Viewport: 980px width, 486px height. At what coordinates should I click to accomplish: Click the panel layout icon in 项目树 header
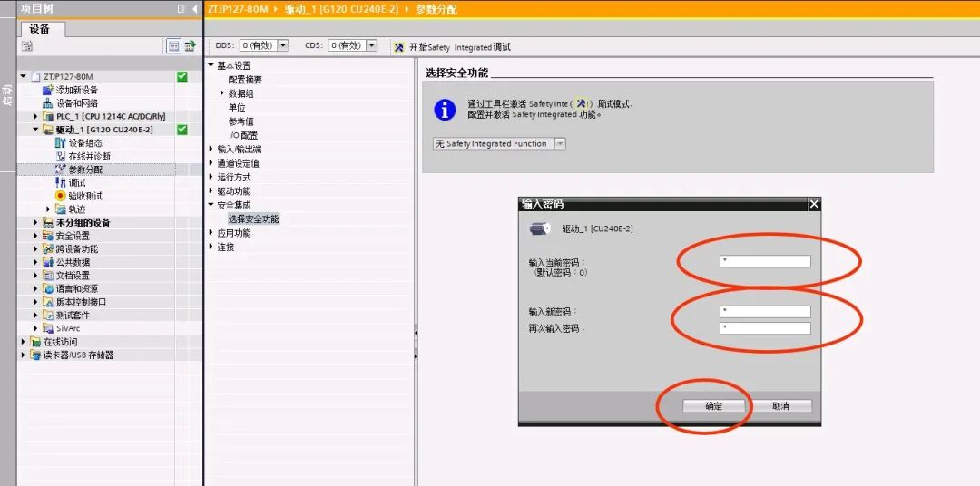(181, 8)
